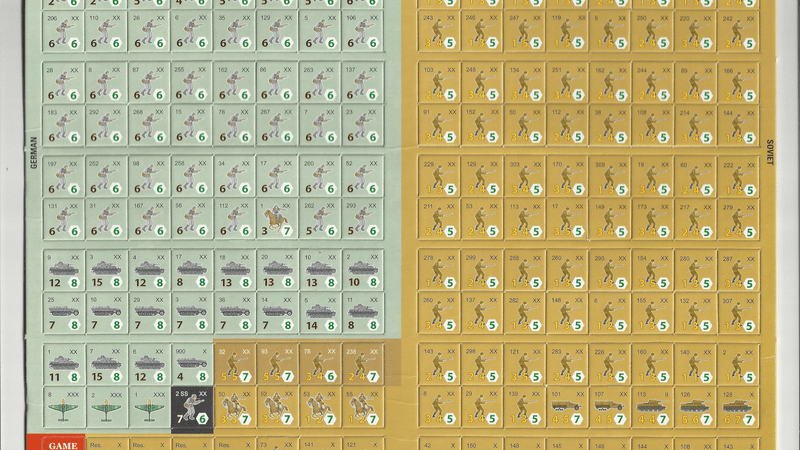Viewport: 800px width, 450px height.
Task: Select the Soviet infantry counter 238 XX
Action: 363,363
